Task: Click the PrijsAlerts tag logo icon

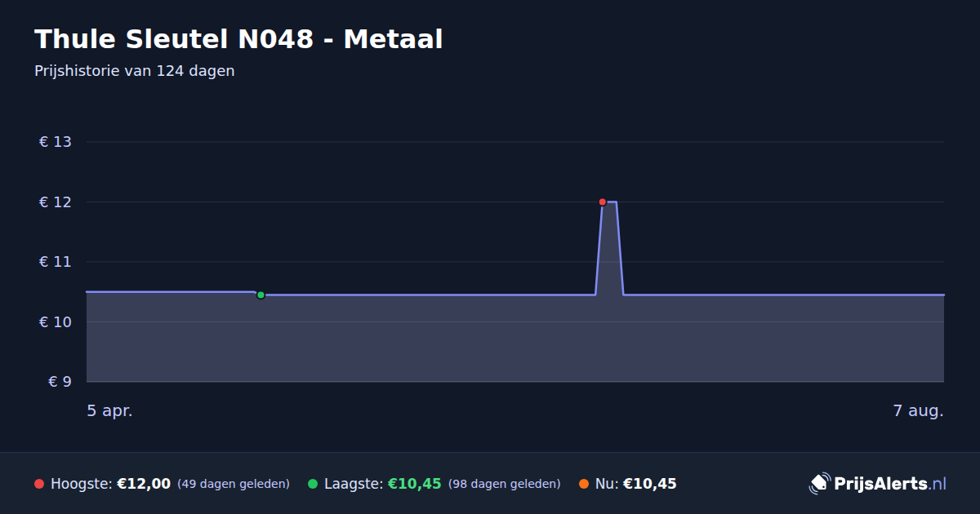Action: pyautogui.click(x=819, y=484)
